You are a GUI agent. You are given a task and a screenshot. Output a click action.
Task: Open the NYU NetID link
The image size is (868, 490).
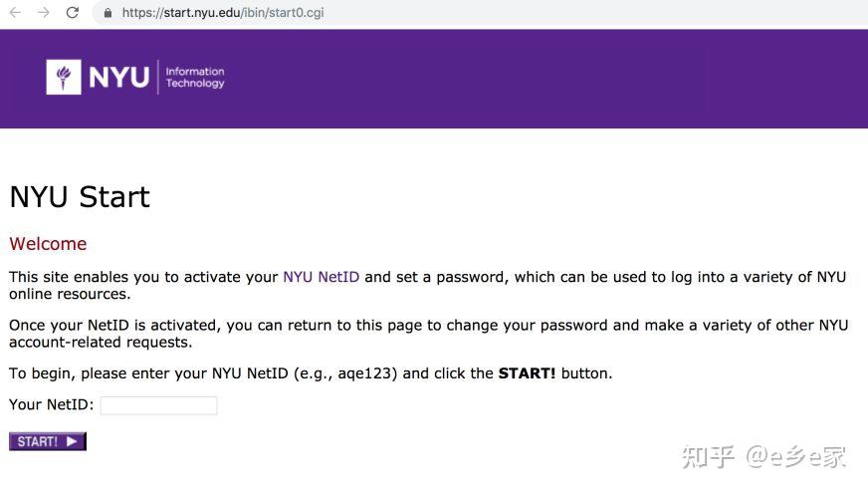point(321,277)
